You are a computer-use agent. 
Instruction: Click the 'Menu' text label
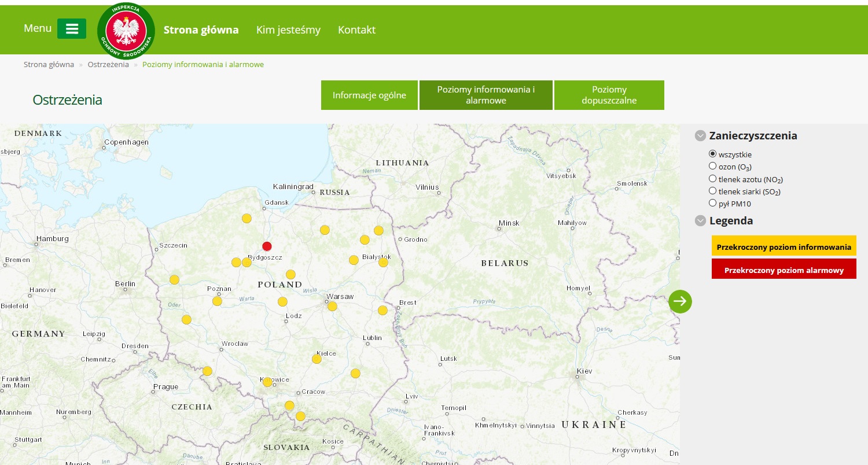click(38, 28)
